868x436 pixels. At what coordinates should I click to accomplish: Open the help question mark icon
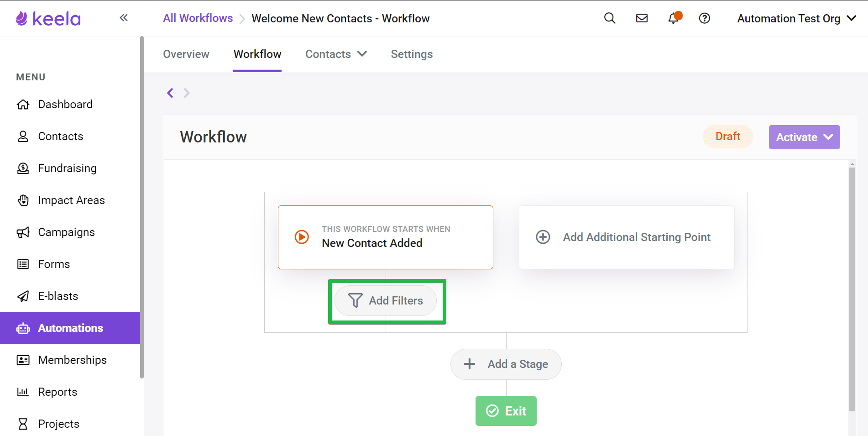point(705,18)
